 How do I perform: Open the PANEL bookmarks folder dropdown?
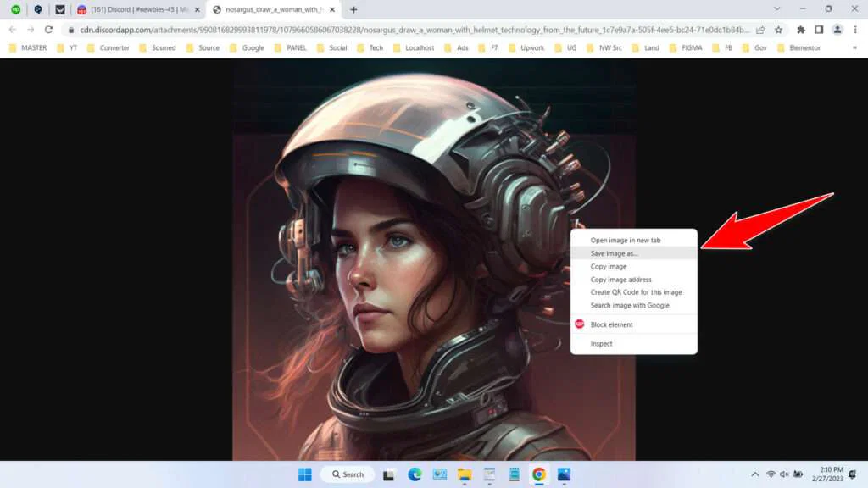(x=298, y=48)
